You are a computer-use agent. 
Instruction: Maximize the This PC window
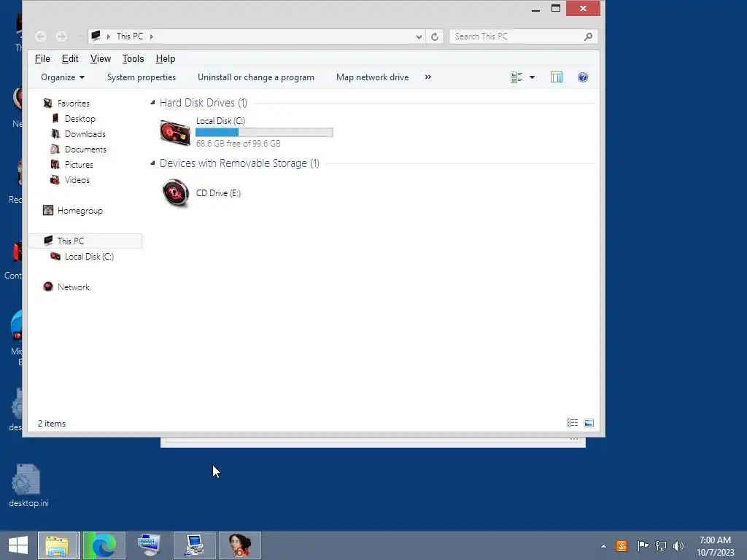555,9
